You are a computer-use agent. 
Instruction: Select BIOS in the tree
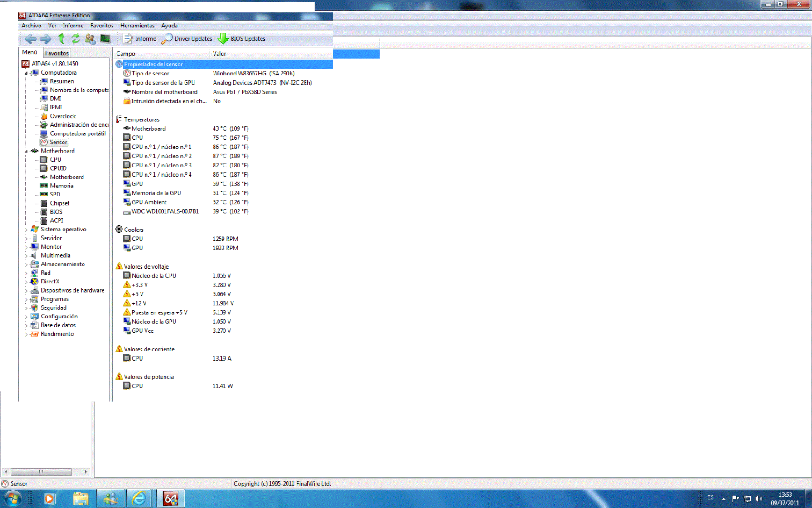(56, 212)
